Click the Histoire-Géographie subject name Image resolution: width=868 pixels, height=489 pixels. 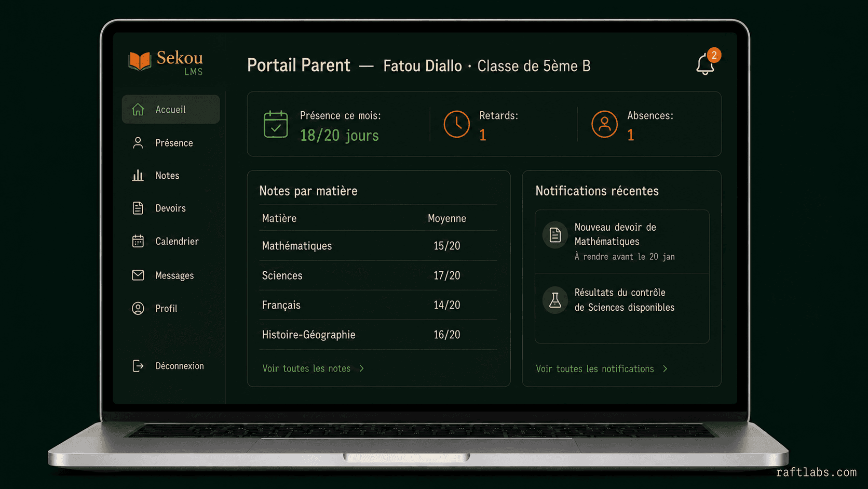pyautogui.click(x=308, y=335)
